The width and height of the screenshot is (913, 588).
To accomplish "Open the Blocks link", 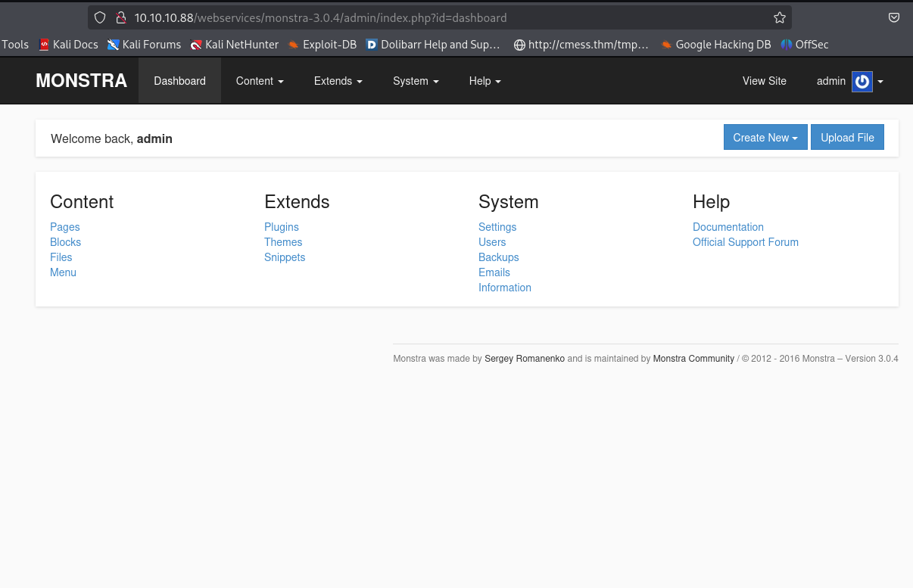I will [x=65, y=242].
